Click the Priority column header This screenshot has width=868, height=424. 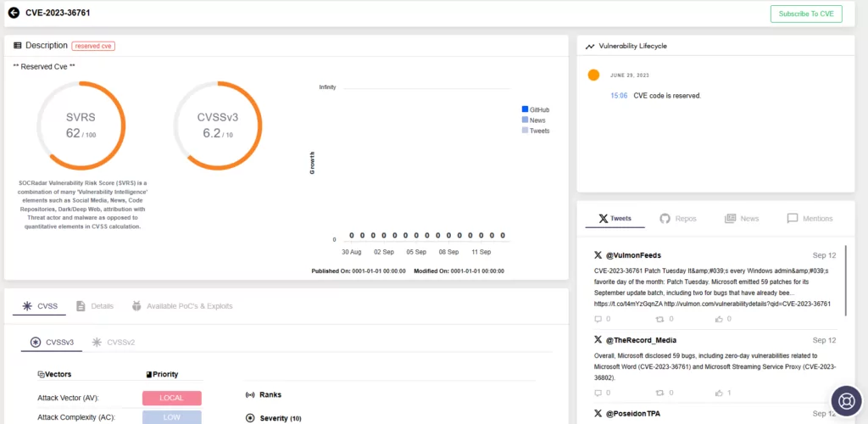pos(162,374)
